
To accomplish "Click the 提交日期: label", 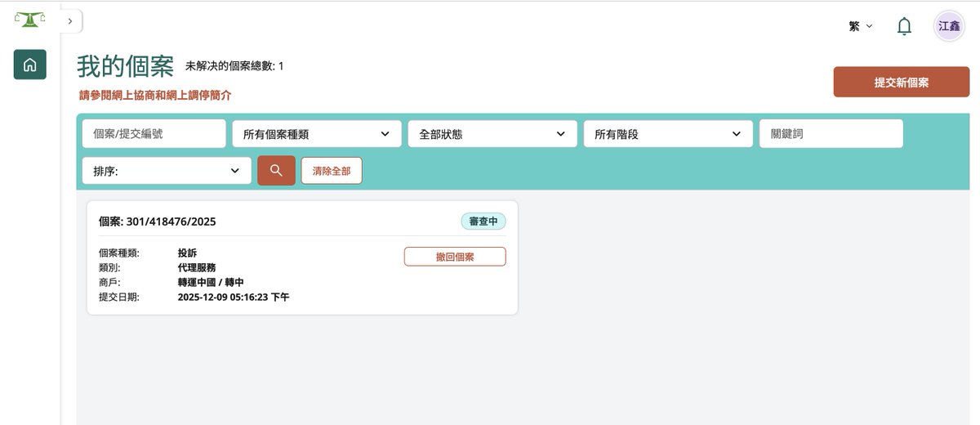I will pos(119,297).
